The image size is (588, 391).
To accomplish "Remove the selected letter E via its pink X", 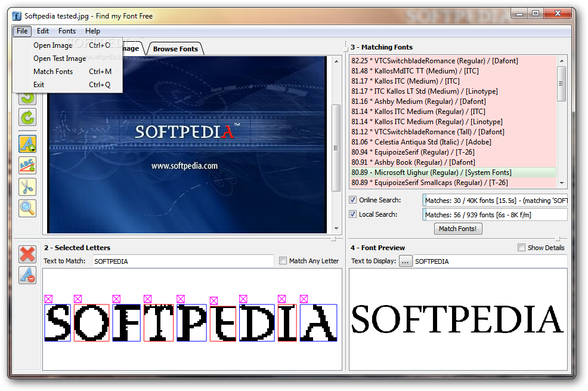I will tap(213, 301).
